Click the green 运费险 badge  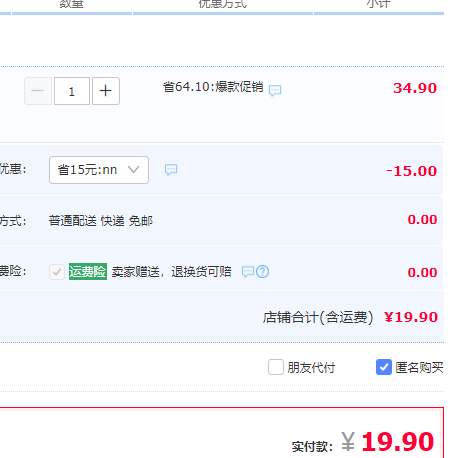[88, 271]
